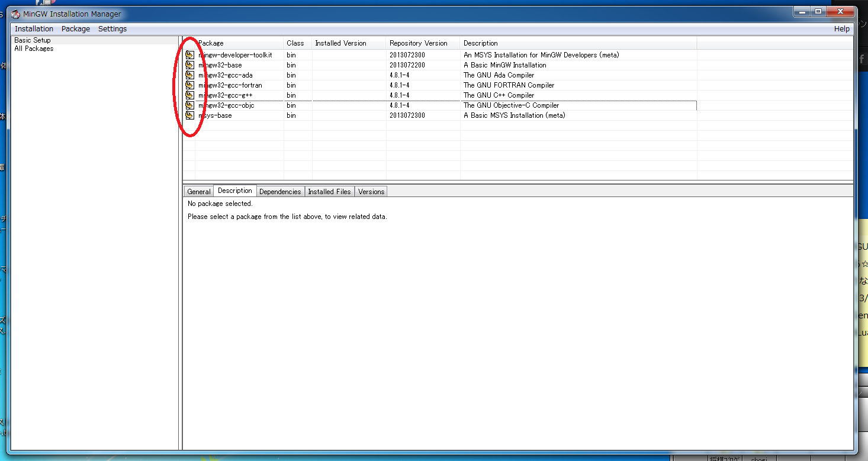The width and height of the screenshot is (868, 461).
Task: Switch to the Dependencies tab
Action: [x=281, y=192]
